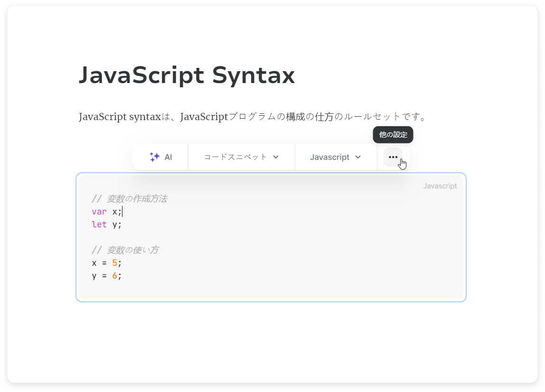Click the JavaScript Syntax page title
The width and height of the screenshot is (545, 392).
[187, 75]
